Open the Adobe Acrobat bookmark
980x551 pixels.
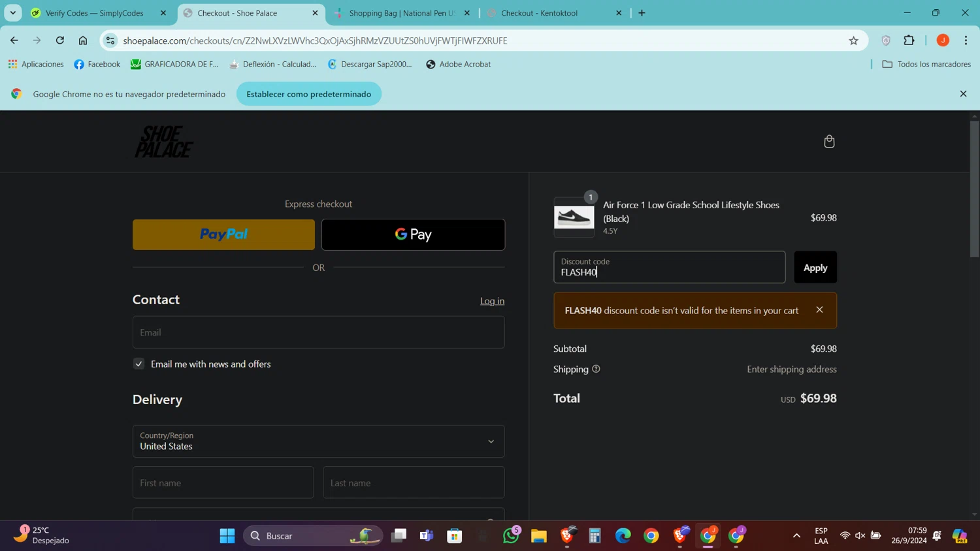[x=458, y=64]
